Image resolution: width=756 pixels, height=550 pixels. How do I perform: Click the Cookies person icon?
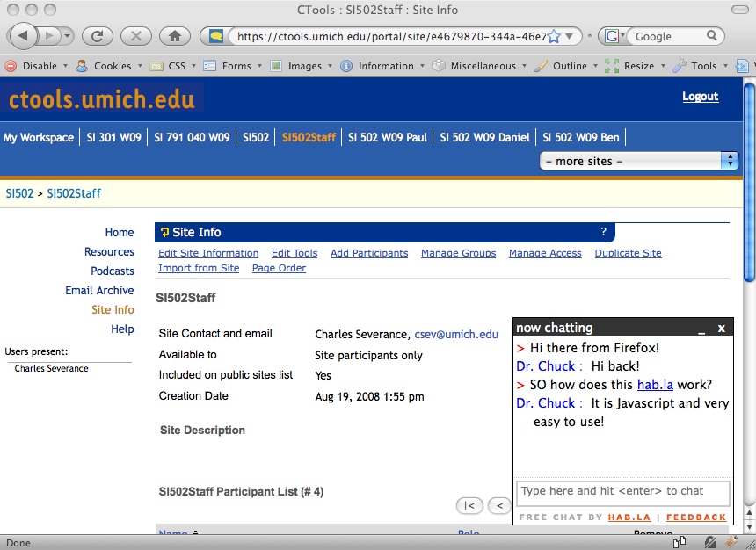82,66
